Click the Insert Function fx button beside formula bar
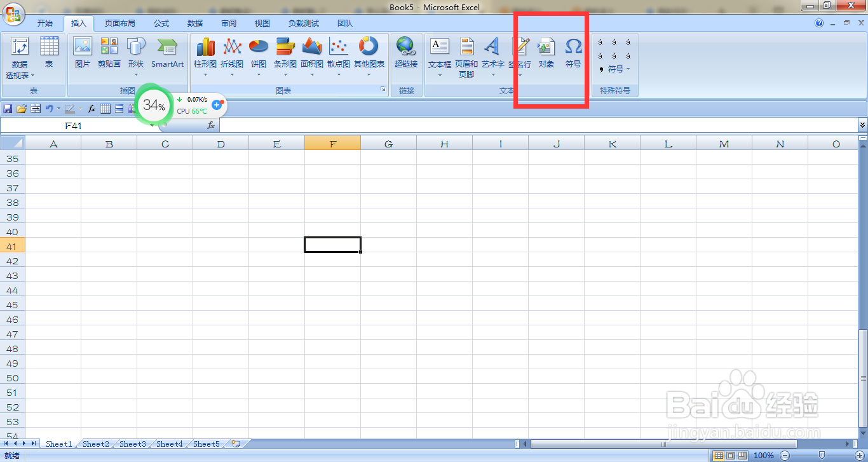Image resolution: width=868 pixels, height=462 pixels. (x=211, y=126)
